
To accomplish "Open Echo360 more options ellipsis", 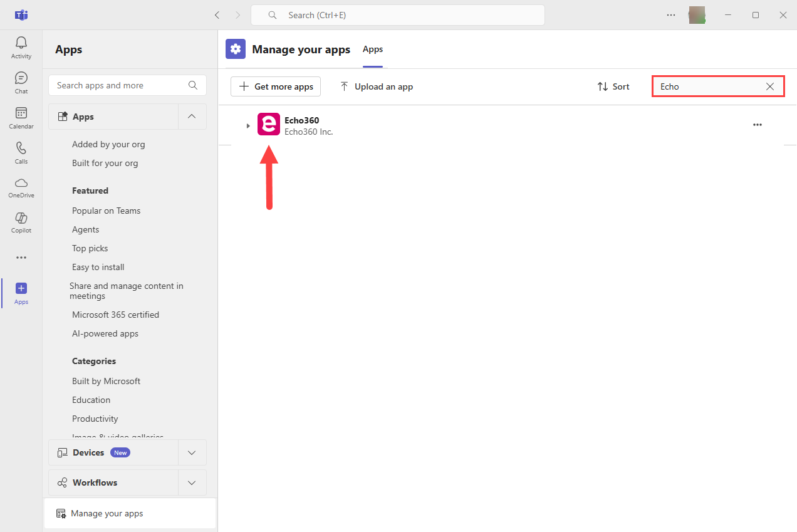I will [x=758, y=125].
